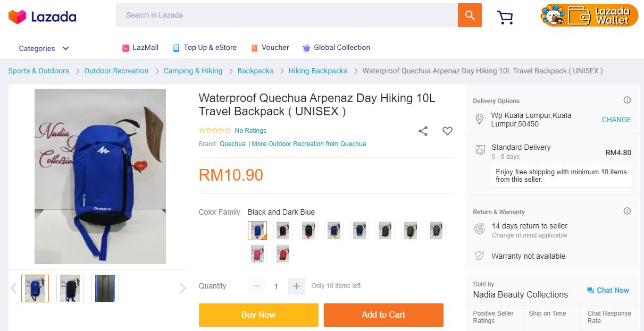Open LazMall menu item
Screen dimensions: 644x331
[140, 48]
